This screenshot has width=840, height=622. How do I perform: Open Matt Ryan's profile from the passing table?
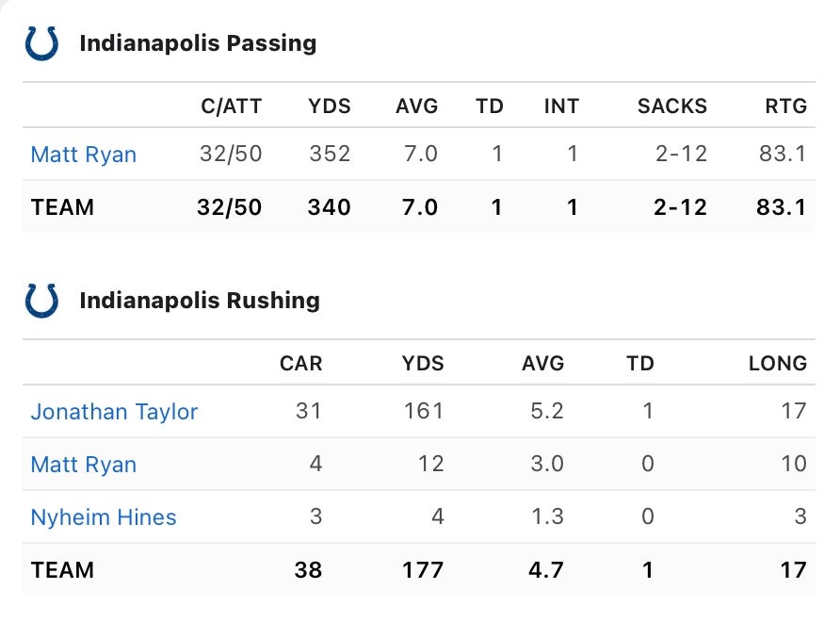point(84,155)
